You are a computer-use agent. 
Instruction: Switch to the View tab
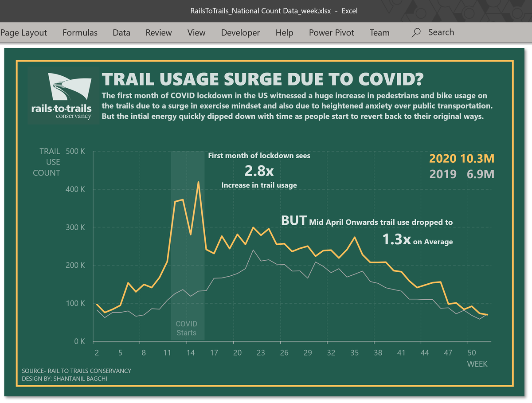pyautogui.click(x=196, y=32)
